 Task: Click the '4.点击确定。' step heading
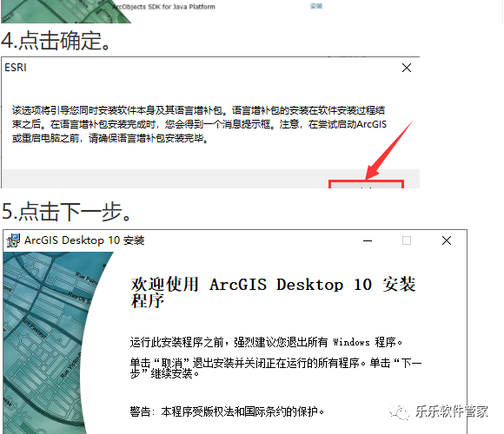pyautogui.click(x=56, y=41)
